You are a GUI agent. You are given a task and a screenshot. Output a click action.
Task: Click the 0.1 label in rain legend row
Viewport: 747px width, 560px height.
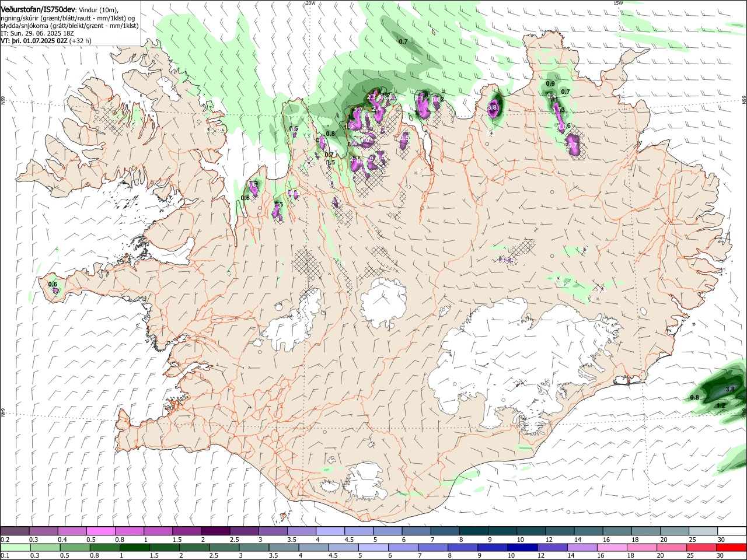[x=5, y=556]
